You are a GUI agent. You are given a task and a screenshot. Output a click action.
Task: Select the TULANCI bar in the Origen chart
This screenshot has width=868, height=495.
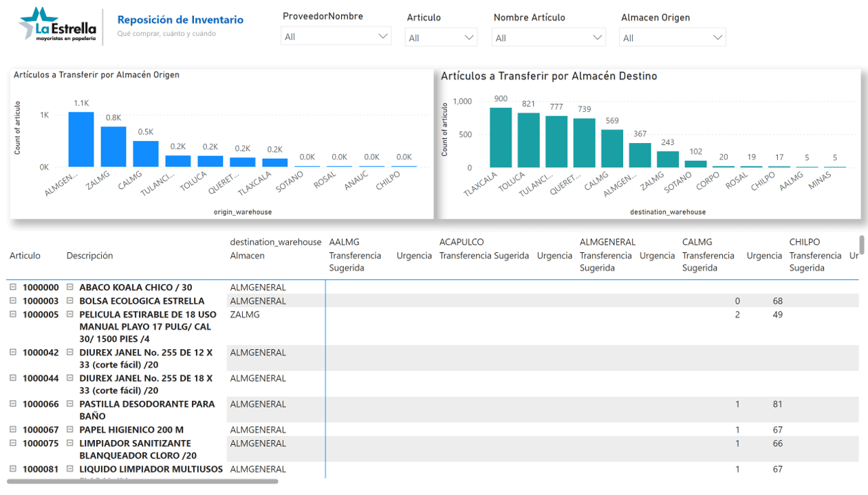coord(178,161)
